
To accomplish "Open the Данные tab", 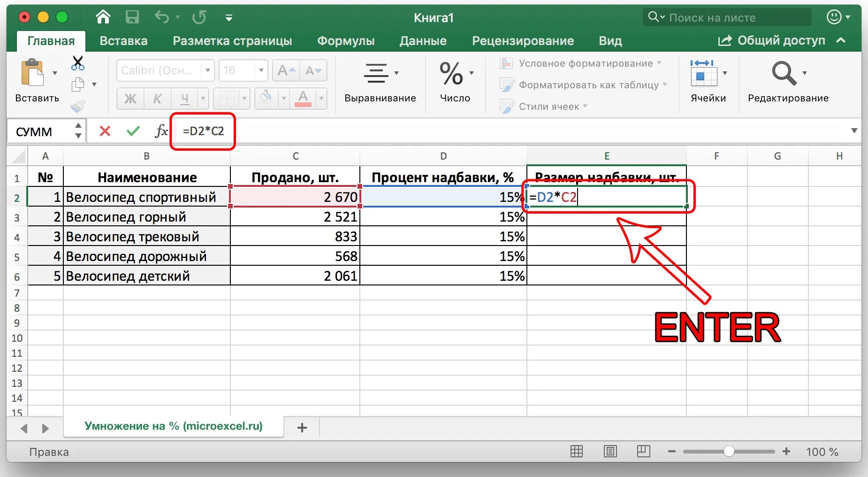I will point(423,41).
